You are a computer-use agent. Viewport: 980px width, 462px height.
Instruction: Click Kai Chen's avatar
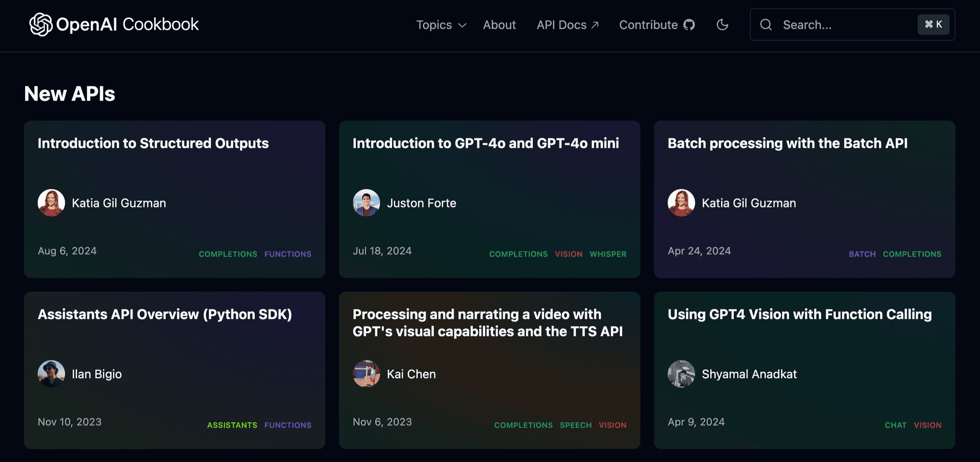pyautogui.click(x=366, y=374)
